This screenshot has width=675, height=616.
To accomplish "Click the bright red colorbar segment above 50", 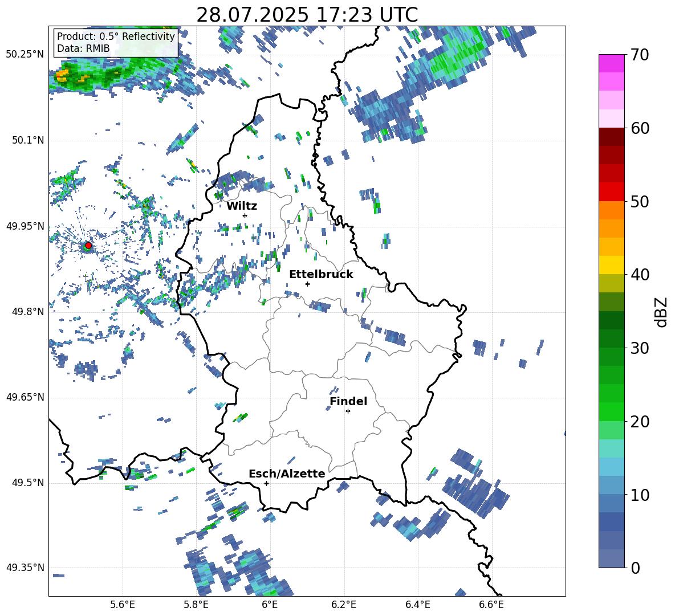I will click(611, 192).
